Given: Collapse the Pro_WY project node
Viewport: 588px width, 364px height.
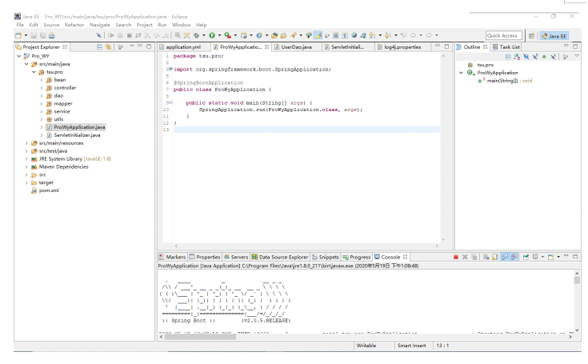Looking at the screenshot, I should click(x=18, y=56).
